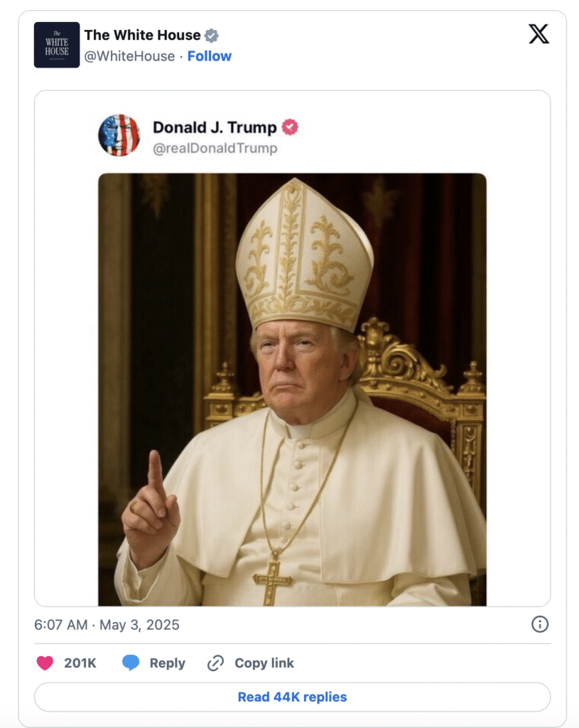Open the quoted post's image
The width and height of the screenshot is (579, 728).
tap(292, 390)
